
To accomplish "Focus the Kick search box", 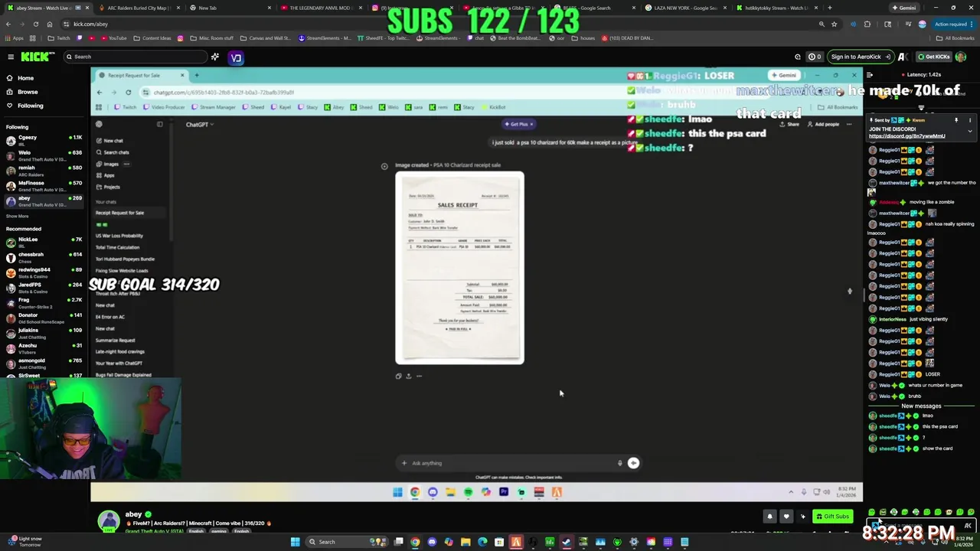I will [x=136, y=57].
